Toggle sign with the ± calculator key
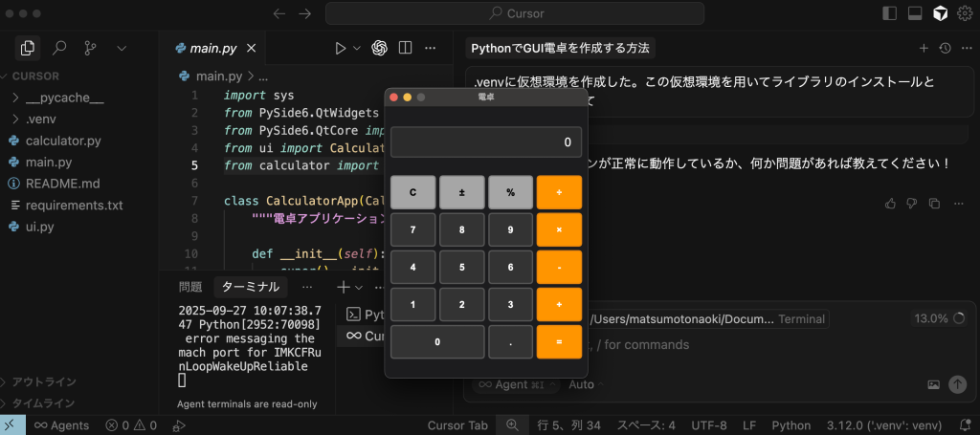 pos(462,192)
